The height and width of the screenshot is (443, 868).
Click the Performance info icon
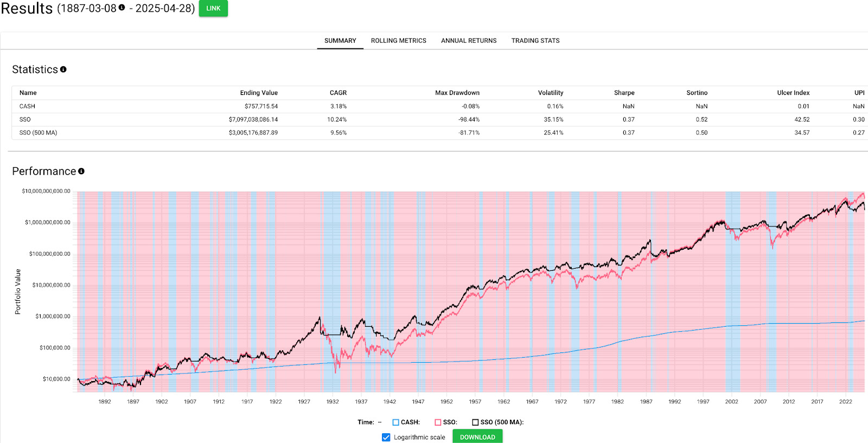point(81,171)
